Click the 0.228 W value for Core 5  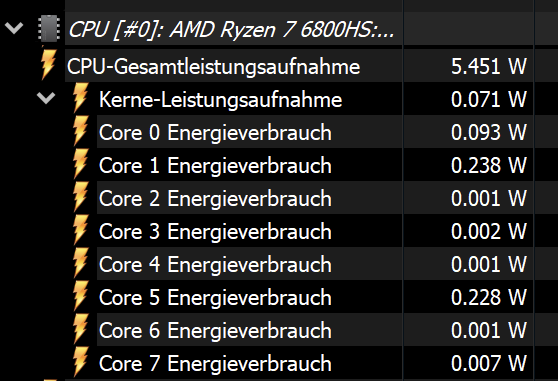click(x=489, y=297)
